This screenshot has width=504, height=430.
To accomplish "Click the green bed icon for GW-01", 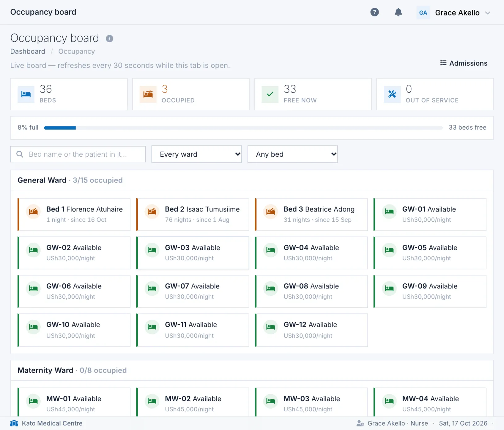I will point(389,211).
